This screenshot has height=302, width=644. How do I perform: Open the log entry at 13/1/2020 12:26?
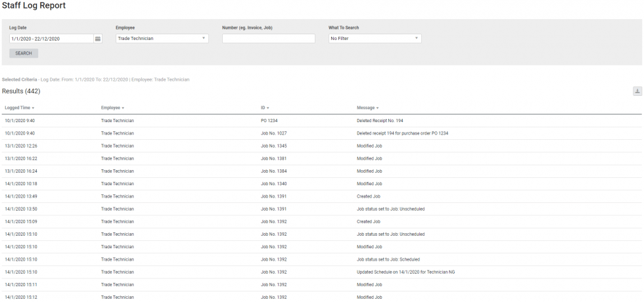tap(21, 146)
